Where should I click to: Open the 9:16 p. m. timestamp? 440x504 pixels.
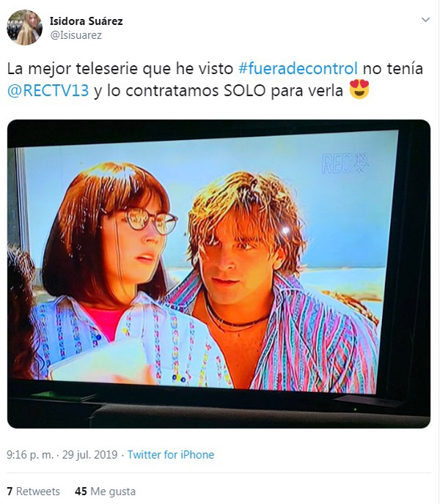(x=30, y=455)
